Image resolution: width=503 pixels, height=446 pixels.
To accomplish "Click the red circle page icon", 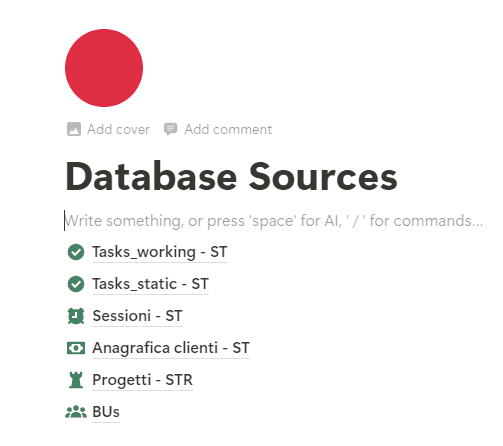I will point(104,68).
